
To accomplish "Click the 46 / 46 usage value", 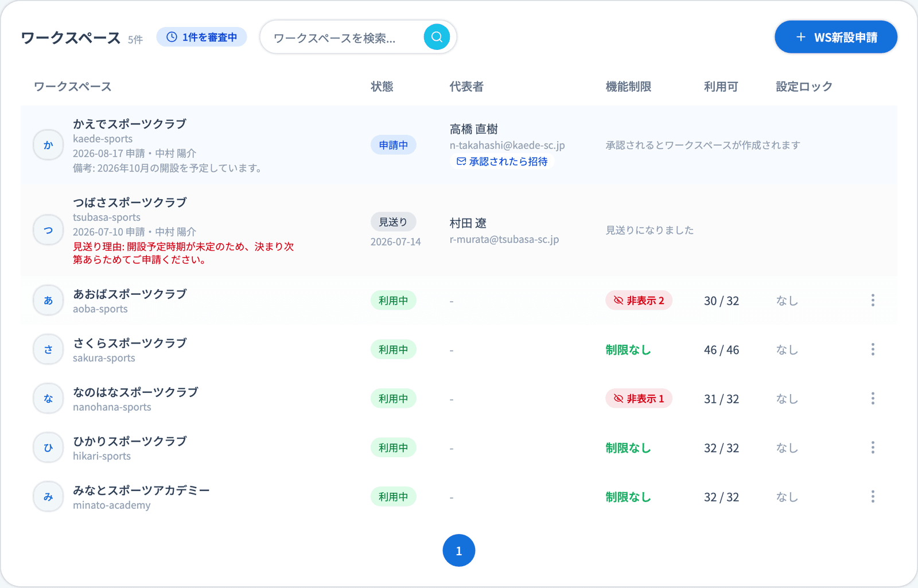I will [722, 350].
